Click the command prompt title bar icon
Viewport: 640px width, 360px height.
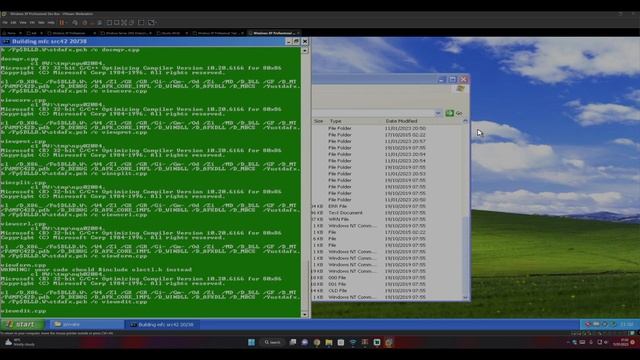6,41
